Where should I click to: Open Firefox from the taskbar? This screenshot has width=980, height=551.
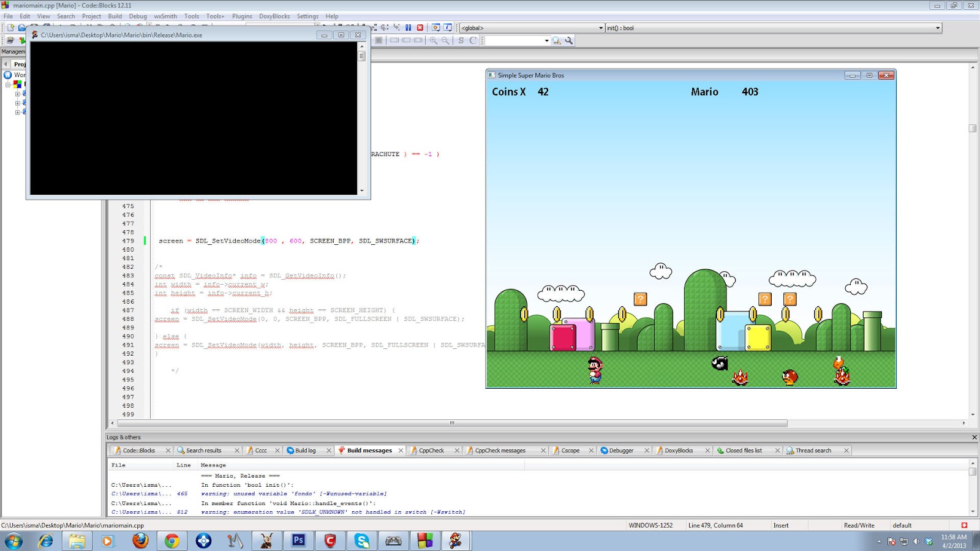pos(140,541)
